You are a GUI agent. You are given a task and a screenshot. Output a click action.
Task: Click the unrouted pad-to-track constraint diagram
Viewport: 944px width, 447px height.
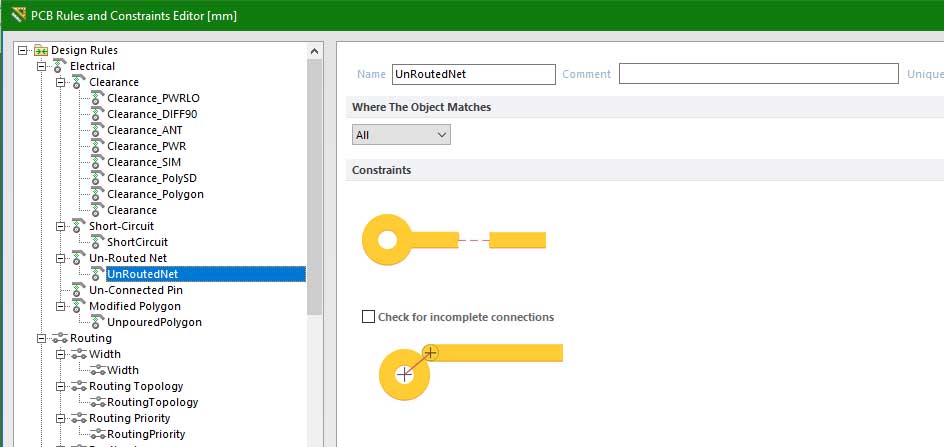coord(453,240)
